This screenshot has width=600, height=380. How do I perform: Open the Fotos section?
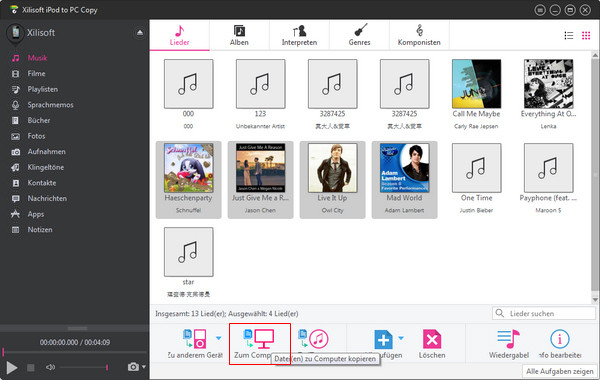click(x=36, y=136)
